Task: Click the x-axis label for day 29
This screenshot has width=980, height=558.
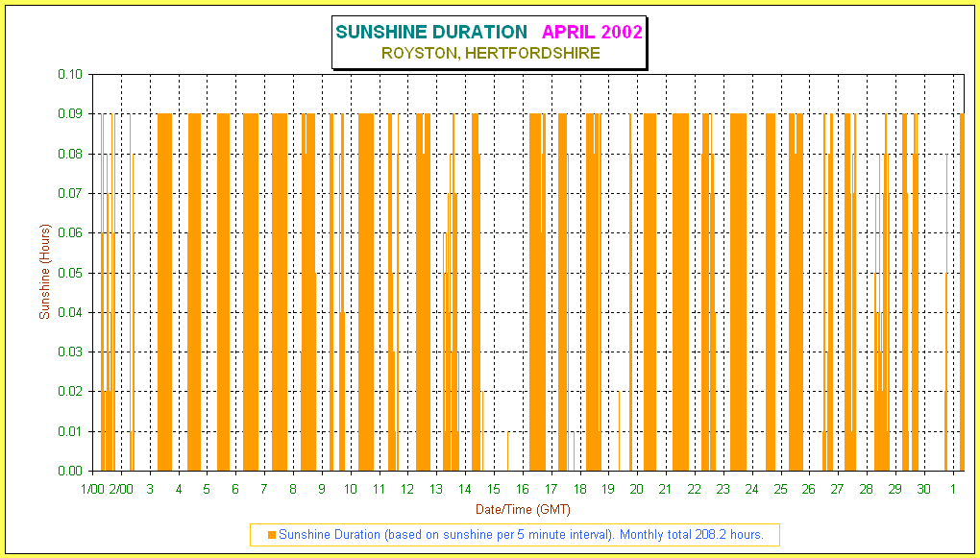Action: 895,489
